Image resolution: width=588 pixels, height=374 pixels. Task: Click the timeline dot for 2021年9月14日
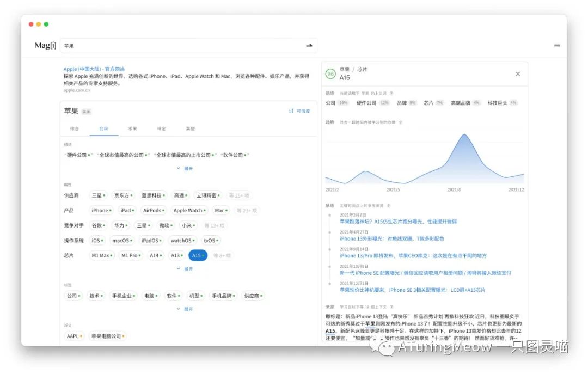[x=329, y=249]
